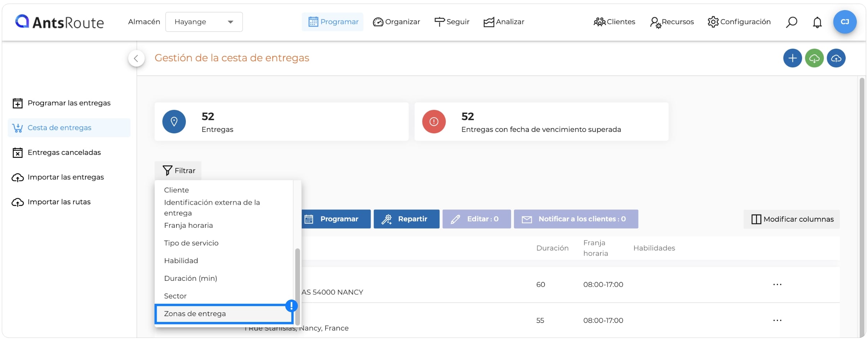Open Modificar columnas

tap(792, 219)
